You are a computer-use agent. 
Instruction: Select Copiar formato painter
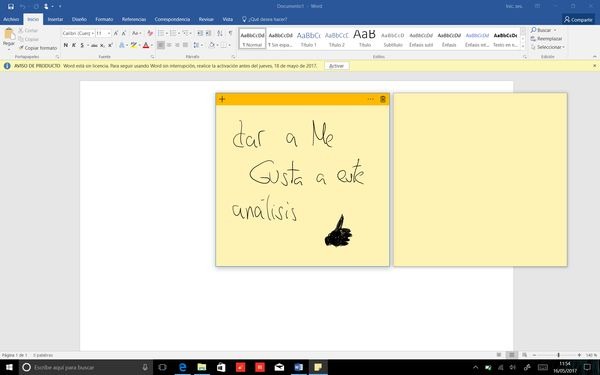point(38,48)
